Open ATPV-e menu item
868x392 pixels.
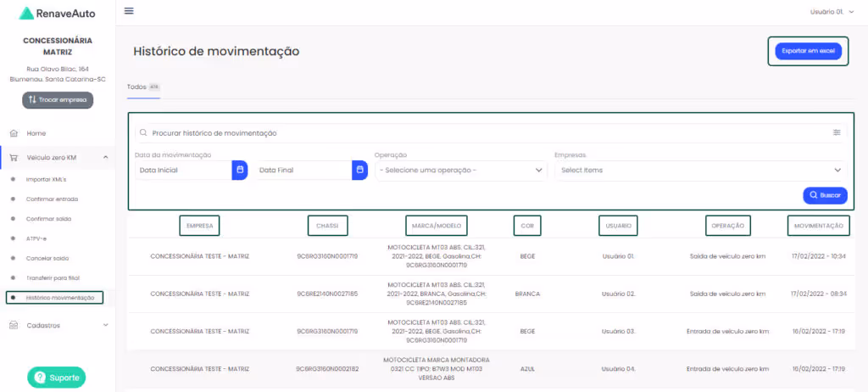tap(36, 238)
